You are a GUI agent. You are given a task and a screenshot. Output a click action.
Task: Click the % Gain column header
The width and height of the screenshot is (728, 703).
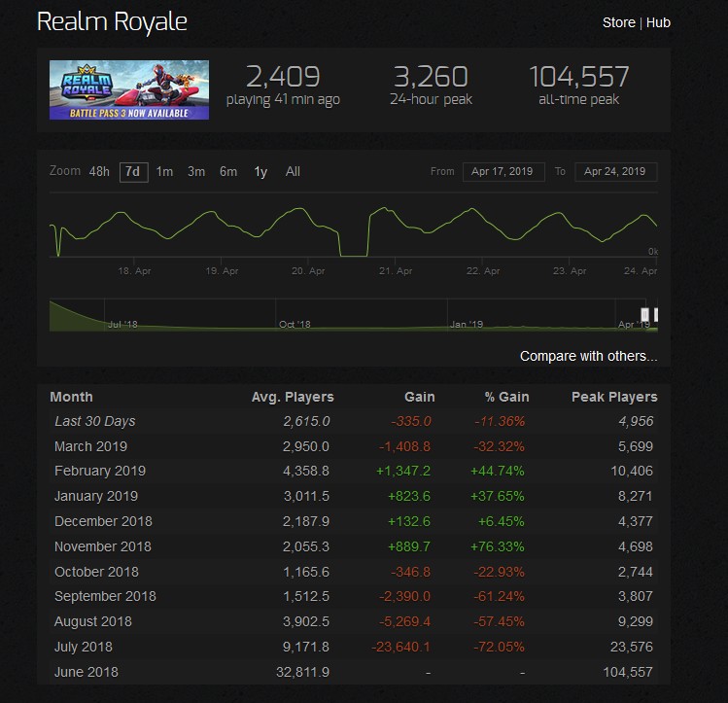coord(506,397)
